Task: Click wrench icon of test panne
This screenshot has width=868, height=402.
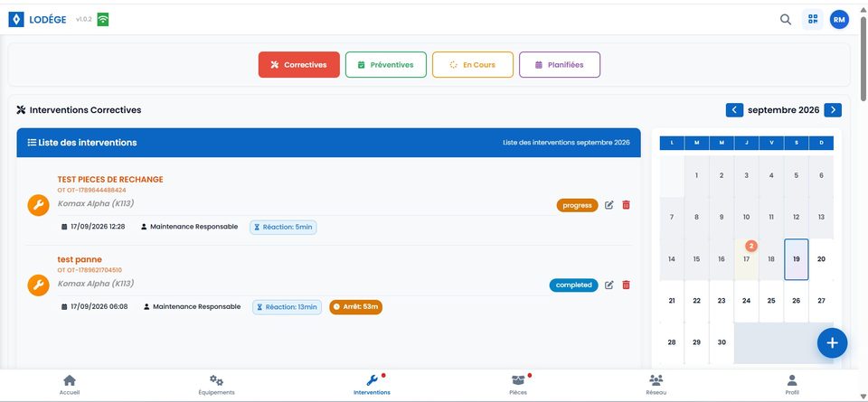Action: (38, 285)
